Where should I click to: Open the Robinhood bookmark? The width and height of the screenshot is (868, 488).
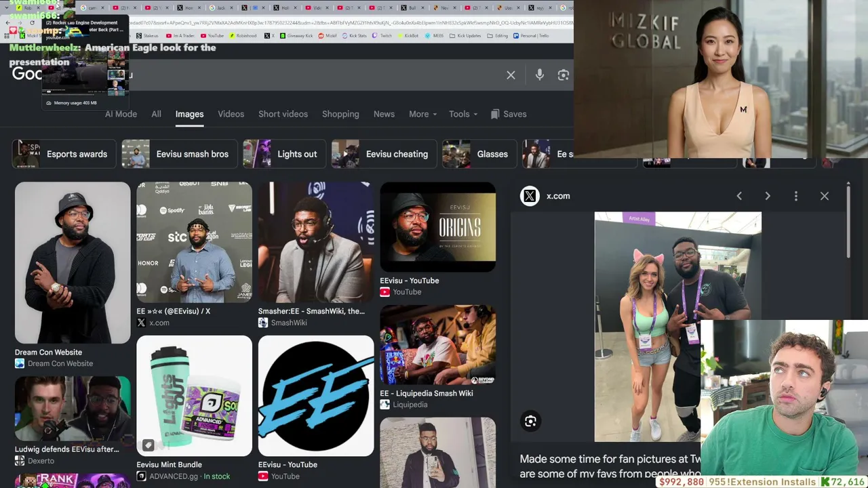[x=244, y=36]
